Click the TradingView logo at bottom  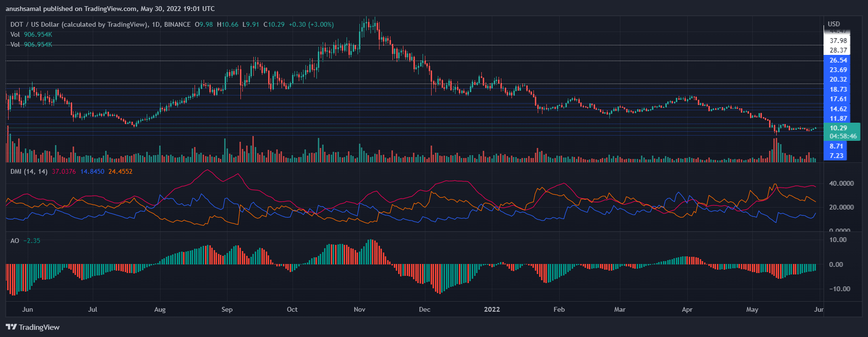(x=33, y=327)
